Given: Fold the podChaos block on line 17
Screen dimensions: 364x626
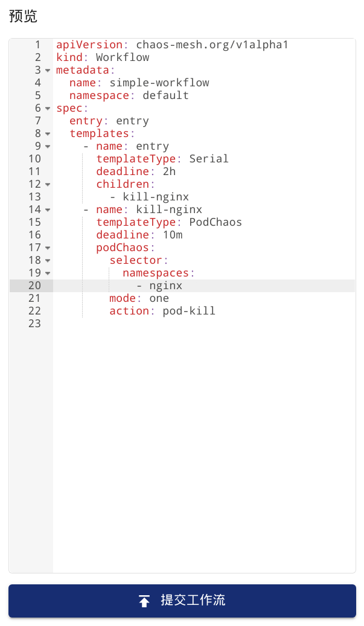Looking at the screenshot, I should (x=48, y=248).
